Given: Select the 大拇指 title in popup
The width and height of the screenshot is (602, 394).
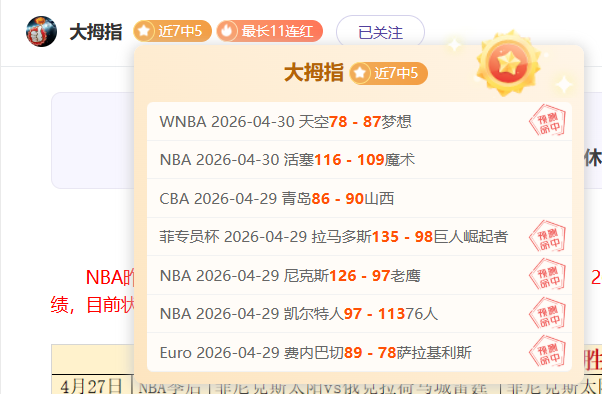Looking at the screenshot, I should [x=314, y=73].
